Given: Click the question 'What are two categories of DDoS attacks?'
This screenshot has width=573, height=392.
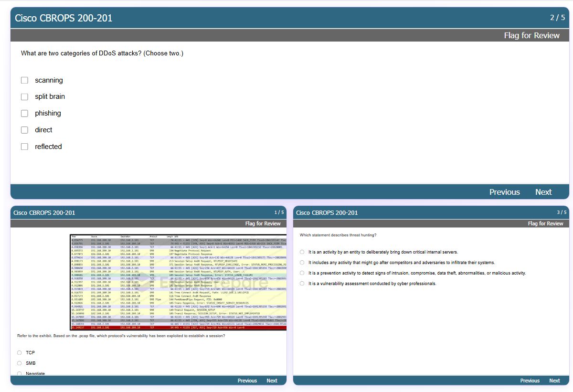Looking at the screenshot, I should tap(102, 53).
